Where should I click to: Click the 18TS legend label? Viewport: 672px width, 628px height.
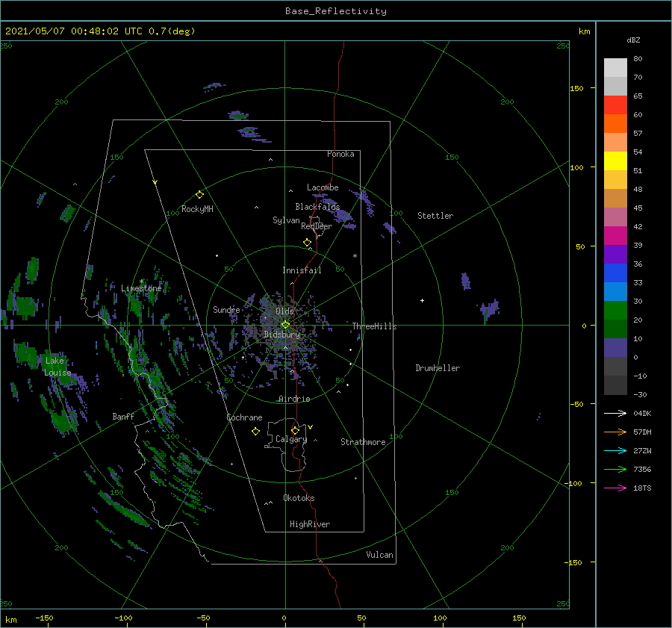(642, 488)
